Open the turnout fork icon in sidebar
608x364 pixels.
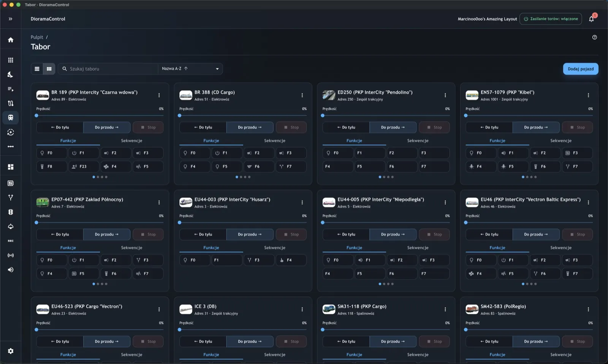coord(11,198)
